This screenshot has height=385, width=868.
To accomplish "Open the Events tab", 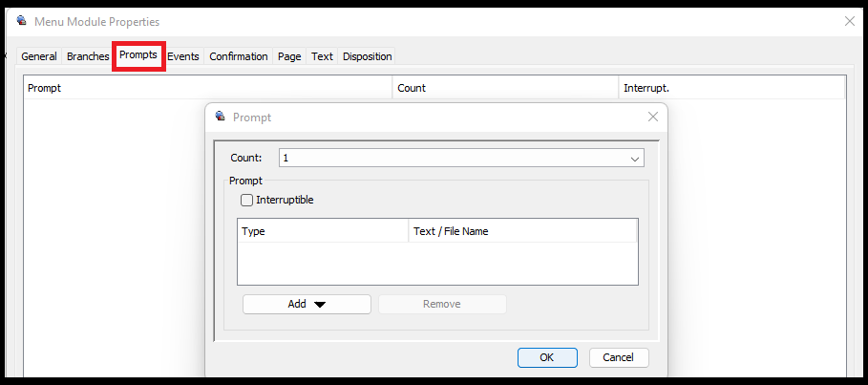I will pos(183,56).
